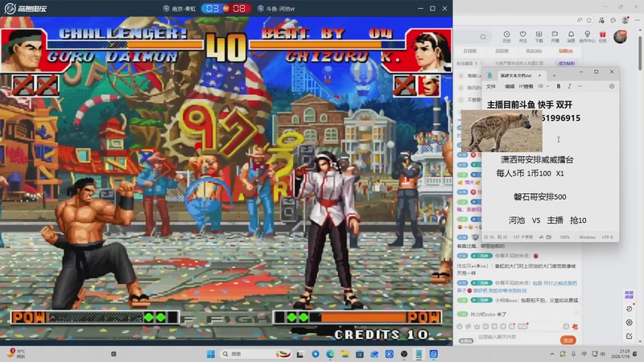Click the purple 新版调研 sidebar button
Viewport: 644px width, 362px height.
[629, 294]
